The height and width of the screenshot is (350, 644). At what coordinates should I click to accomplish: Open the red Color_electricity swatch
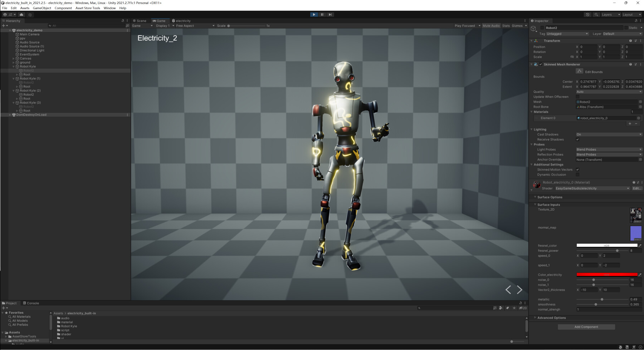[607, 275]
